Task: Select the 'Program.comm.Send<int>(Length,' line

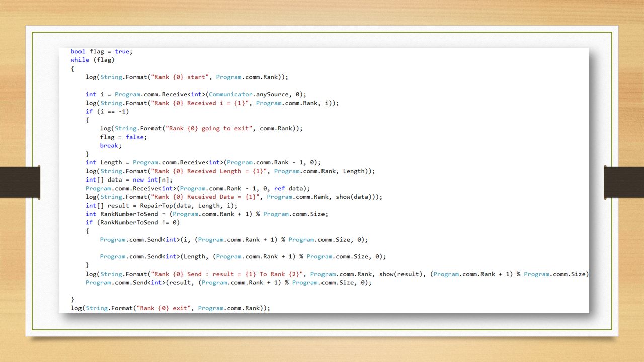Action: click(x=243, y=256)
